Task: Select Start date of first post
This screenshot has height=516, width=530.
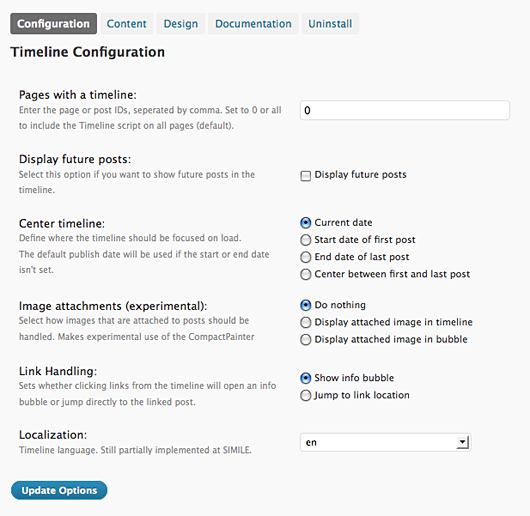Action: 306,240
